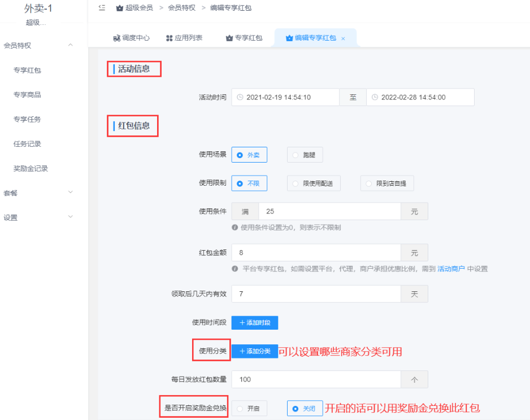Image resolution: width=530 pixels, height=420 pixels.
Task: Click the 红包金额 field showing 8
Action: click(x=316, y=252)
